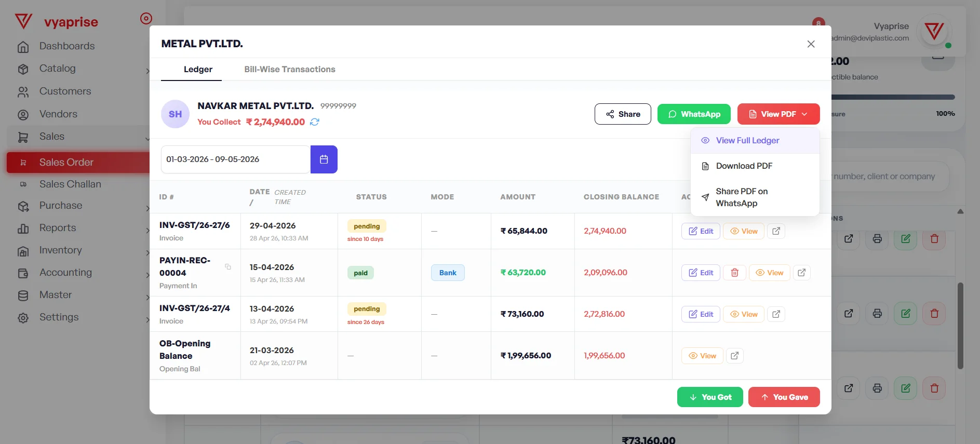Choose Share PDF on WhatsApp option

[755, 197]
